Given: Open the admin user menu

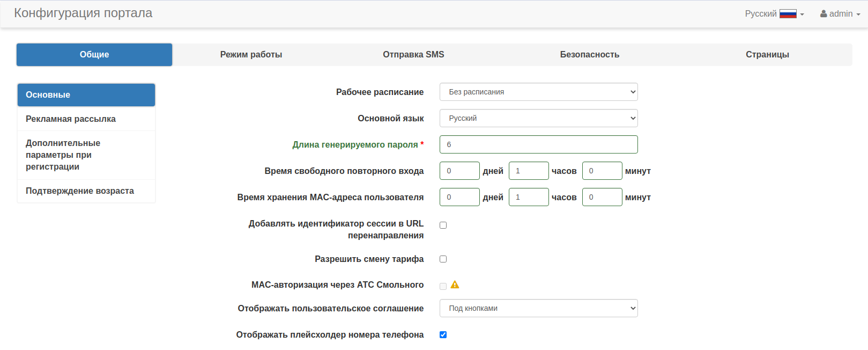Looking at the screenshot, I should [840, 14].
